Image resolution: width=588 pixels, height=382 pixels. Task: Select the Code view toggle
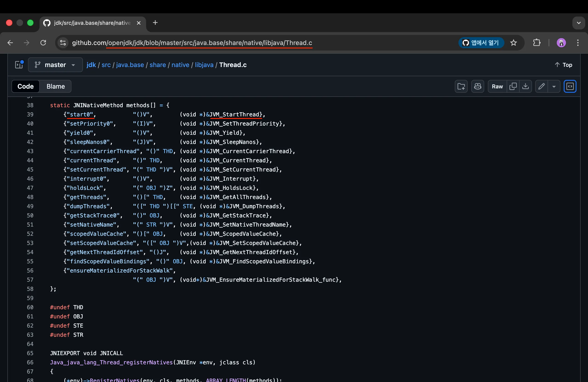click(x=25, y=86)
